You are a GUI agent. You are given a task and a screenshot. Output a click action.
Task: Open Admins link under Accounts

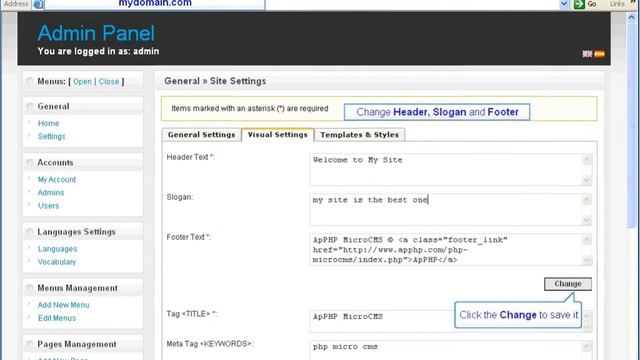pos(51,193)
